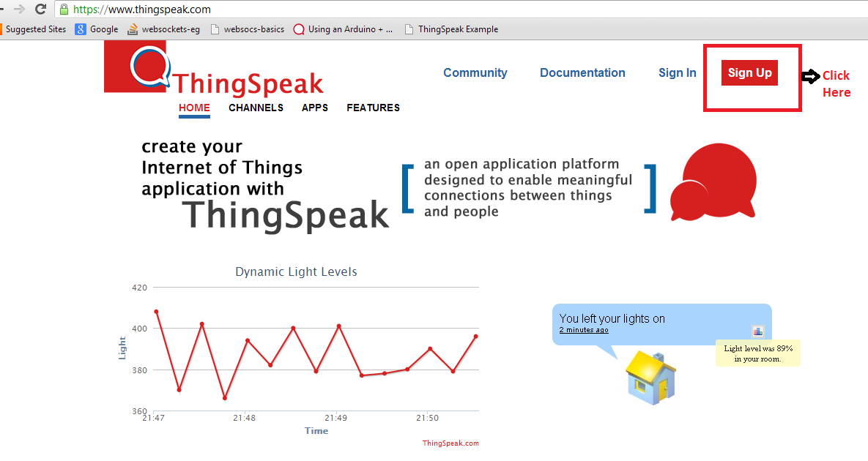Reload the page using the refresh icon
The width and height of the screenshot is (868, 461).
[x=40, y=10]
